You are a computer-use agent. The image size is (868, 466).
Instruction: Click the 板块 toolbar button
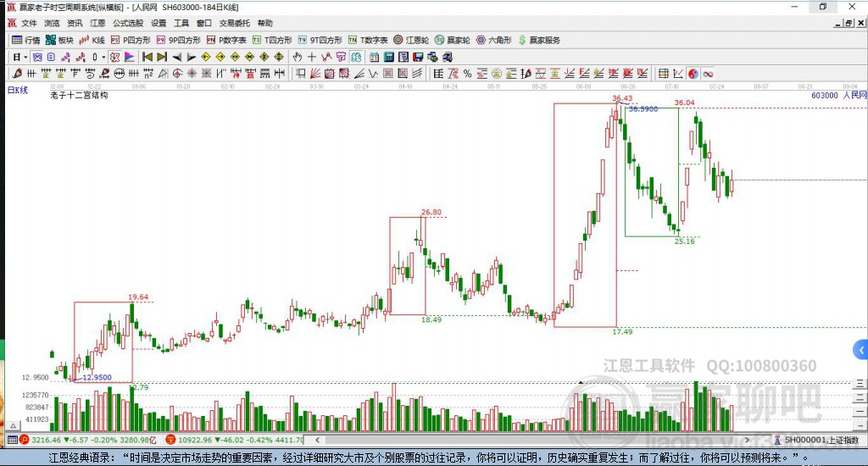coord(59,40)
